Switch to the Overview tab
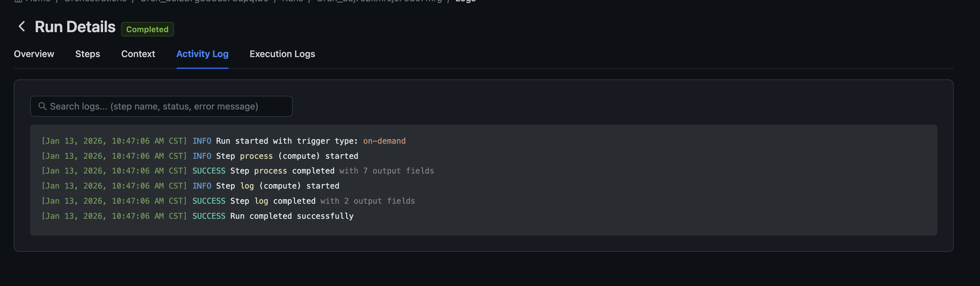The height and width of the screenshot is (286, 980). click(34, 54)
